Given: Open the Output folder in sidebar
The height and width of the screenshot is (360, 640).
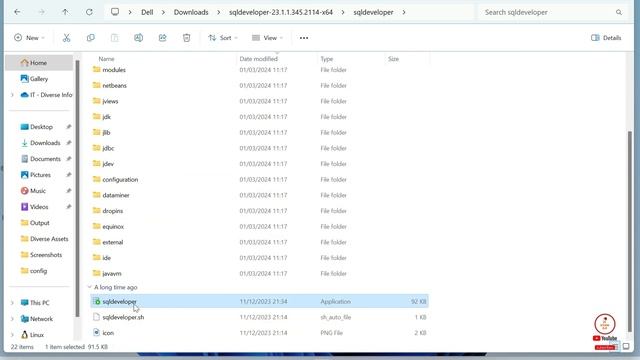Looking at the screenshot, I should click(40, 223).
